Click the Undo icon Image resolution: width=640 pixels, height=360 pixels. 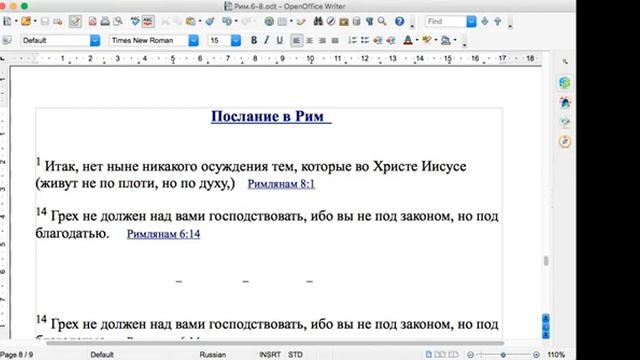point(227,21)
